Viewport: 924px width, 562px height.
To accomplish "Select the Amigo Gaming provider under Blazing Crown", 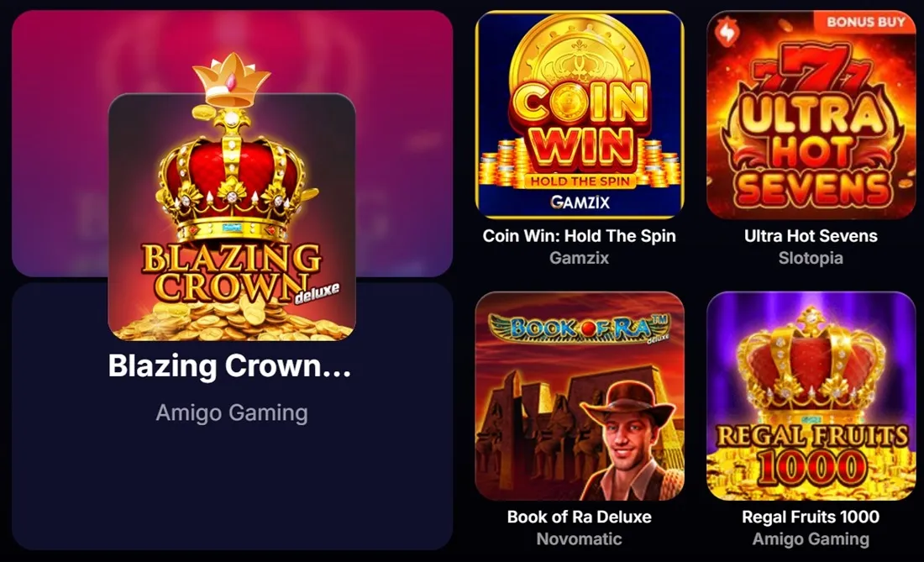I will point(232,413).
